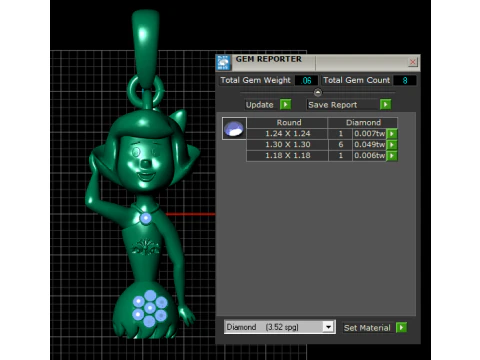Click the 0.007tw weight cell
Screen dimensions: 480x360
[x=369, y=134]
